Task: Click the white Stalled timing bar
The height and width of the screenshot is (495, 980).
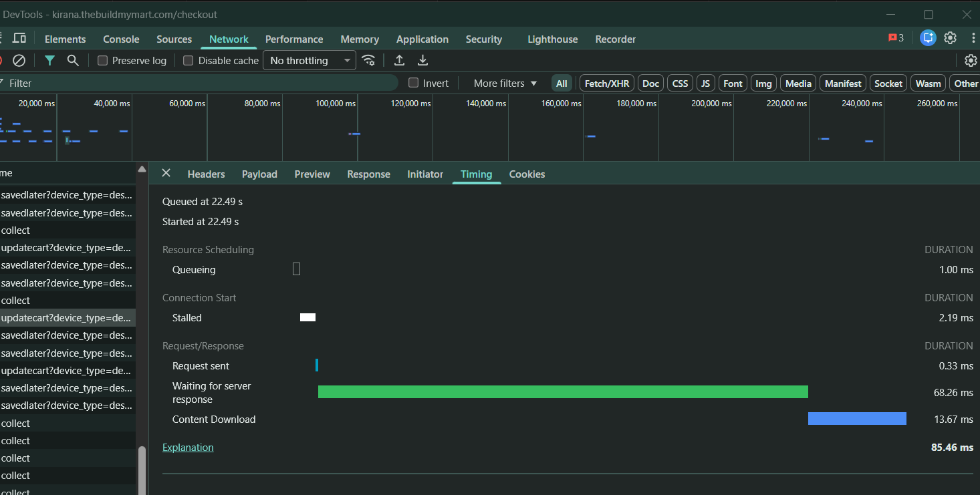Action: tap(308, 317)
